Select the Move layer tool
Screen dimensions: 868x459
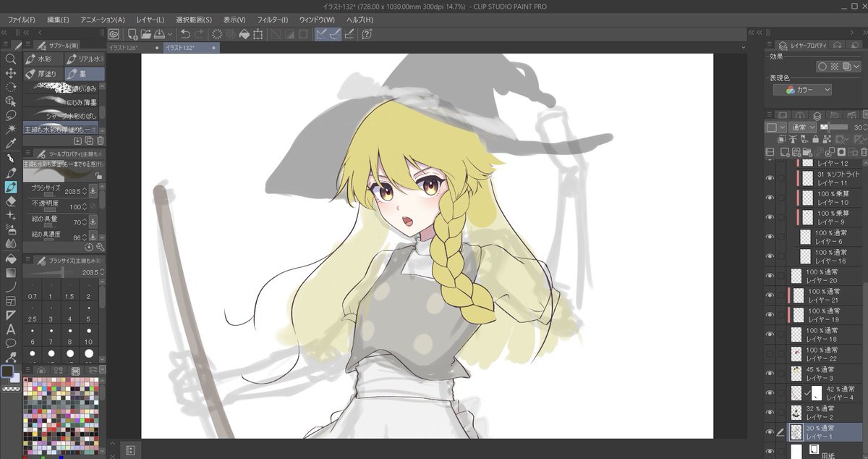coord(11,73)
